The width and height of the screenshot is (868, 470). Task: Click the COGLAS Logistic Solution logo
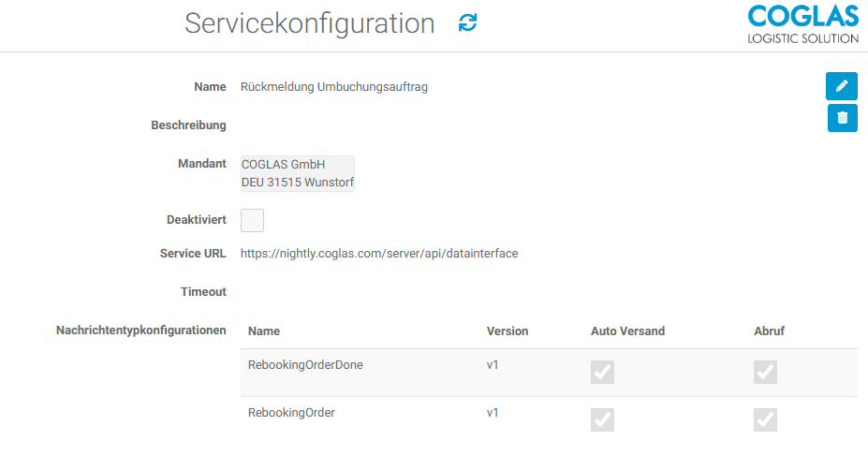pyautogui.click(x=802, y=24)
